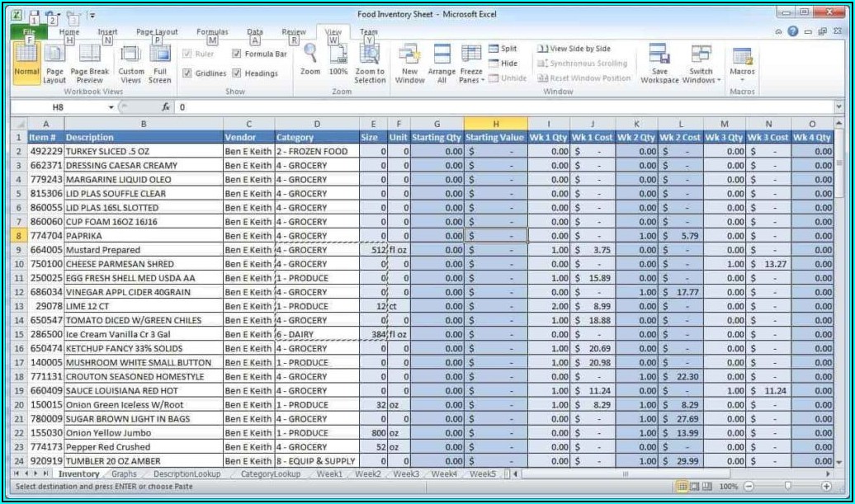Open the Page Layout ribbon tab

(157, 32)
